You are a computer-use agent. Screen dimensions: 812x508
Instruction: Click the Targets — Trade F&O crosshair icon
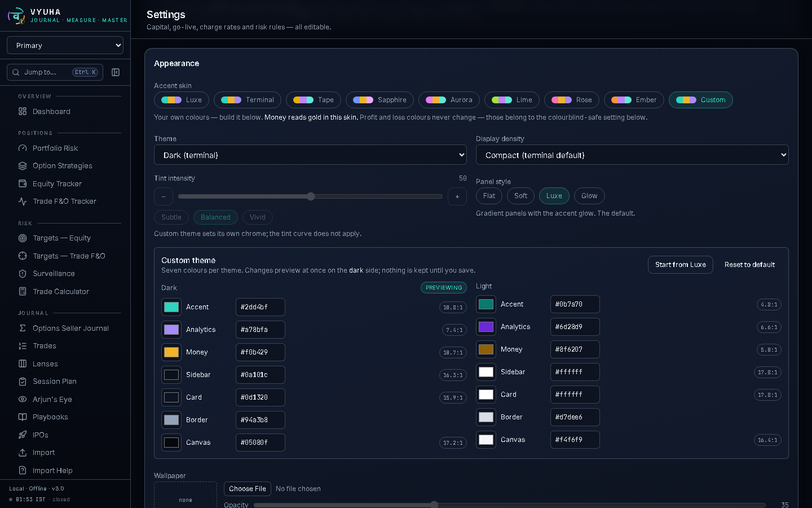(x=23, y=256)
